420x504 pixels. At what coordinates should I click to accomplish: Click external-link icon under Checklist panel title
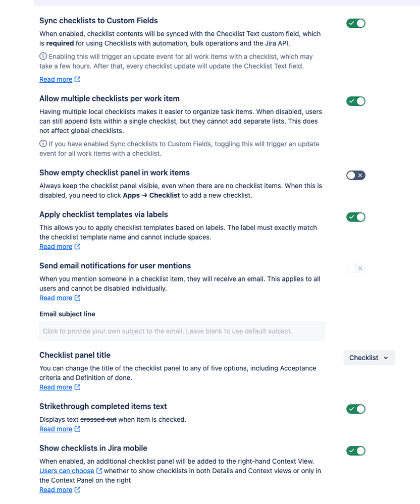78,387
